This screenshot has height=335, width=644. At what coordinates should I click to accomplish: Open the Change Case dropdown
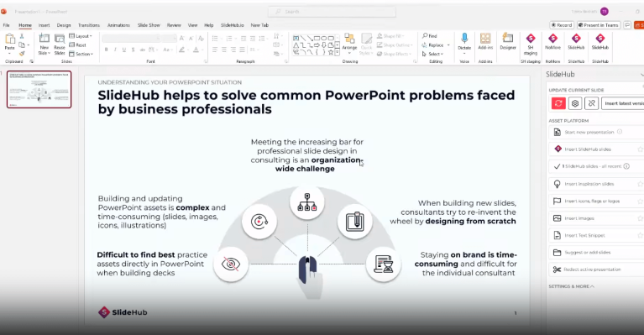pos(167,50)
